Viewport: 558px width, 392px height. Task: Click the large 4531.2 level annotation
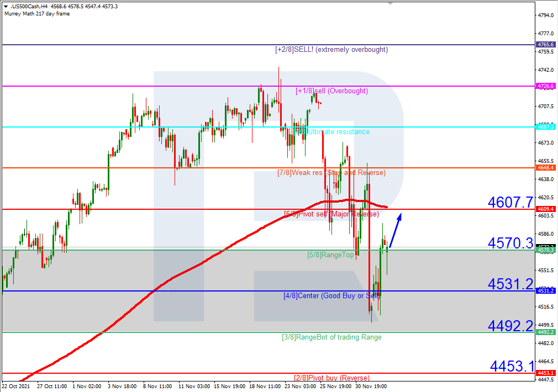(510, 284)
